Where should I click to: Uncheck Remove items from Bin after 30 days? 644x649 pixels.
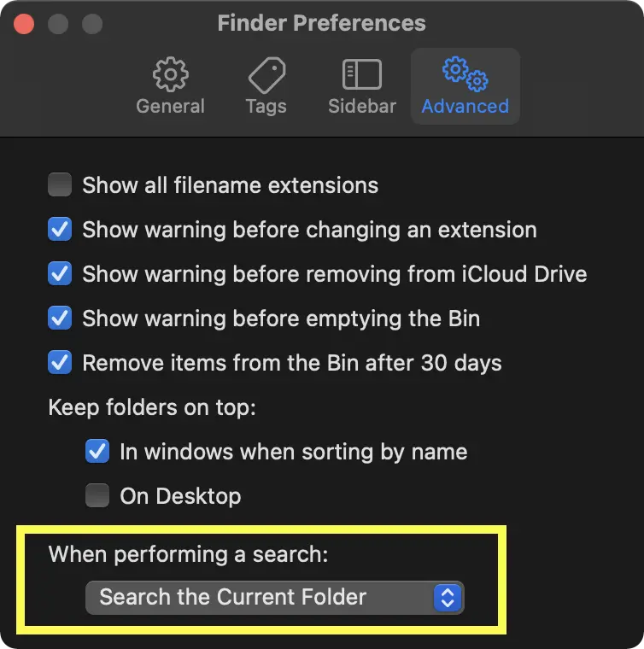click(x=60, y=362)
